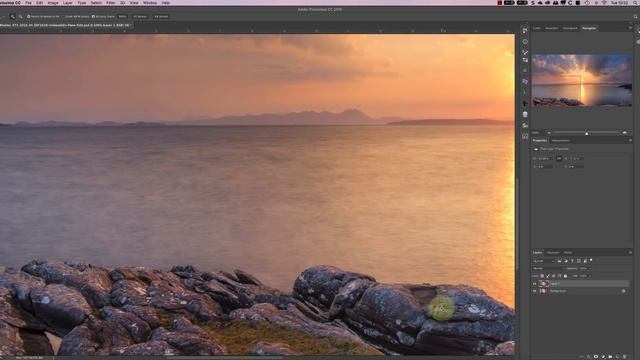Open the Layers panel options menu

click(630, 252)
